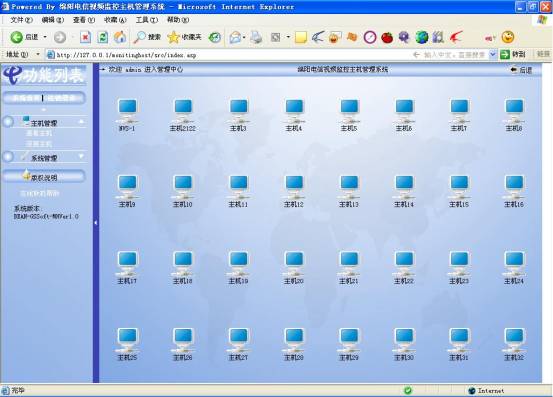Open the Back button history dropdown arrow

(x=45, y=37)
